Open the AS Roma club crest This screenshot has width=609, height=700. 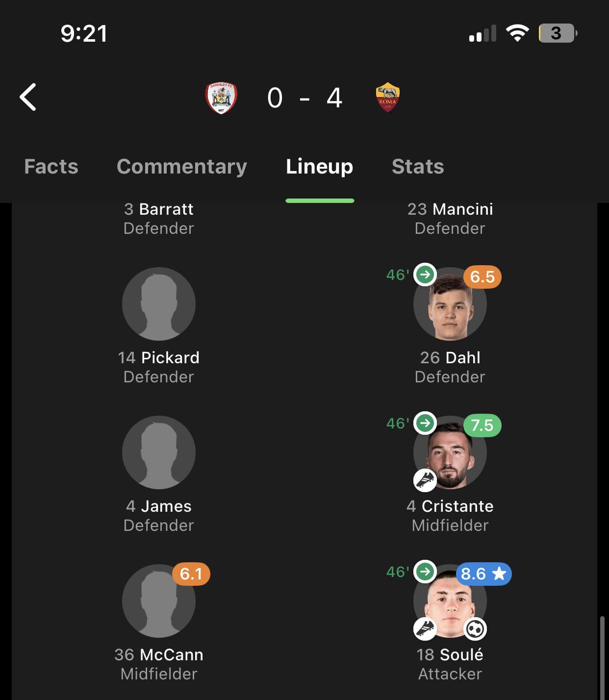click(387, 97)
